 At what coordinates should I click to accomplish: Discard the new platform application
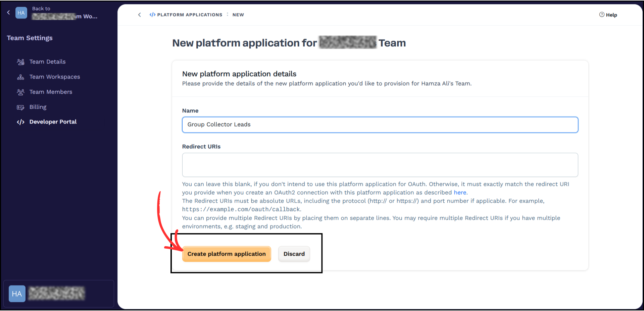tap(294, 254)
